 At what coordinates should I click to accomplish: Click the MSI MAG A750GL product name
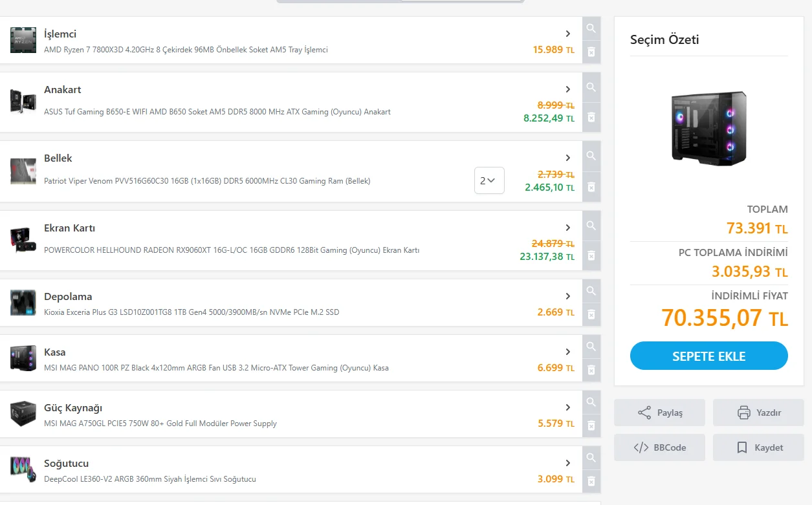tap(160, 424)
